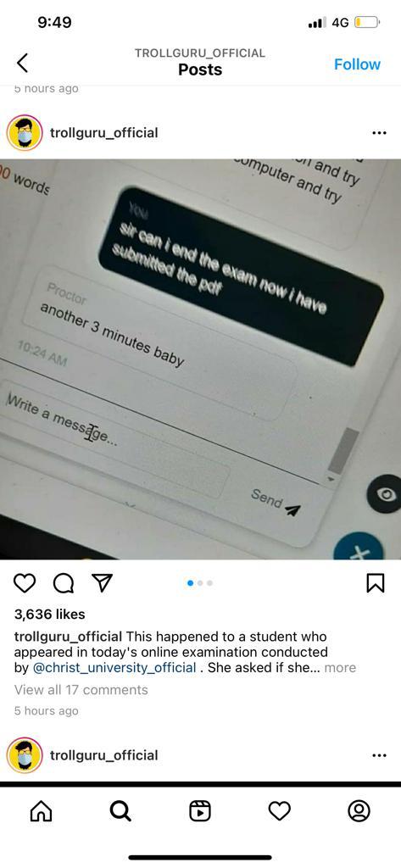Open likes list showing 3,636 likes

49,614
